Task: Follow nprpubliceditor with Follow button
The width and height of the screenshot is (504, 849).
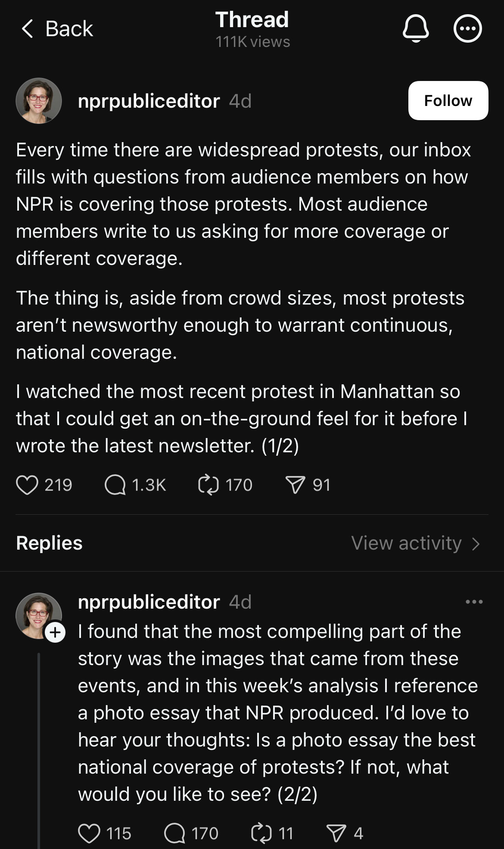Action: point(448,101)
